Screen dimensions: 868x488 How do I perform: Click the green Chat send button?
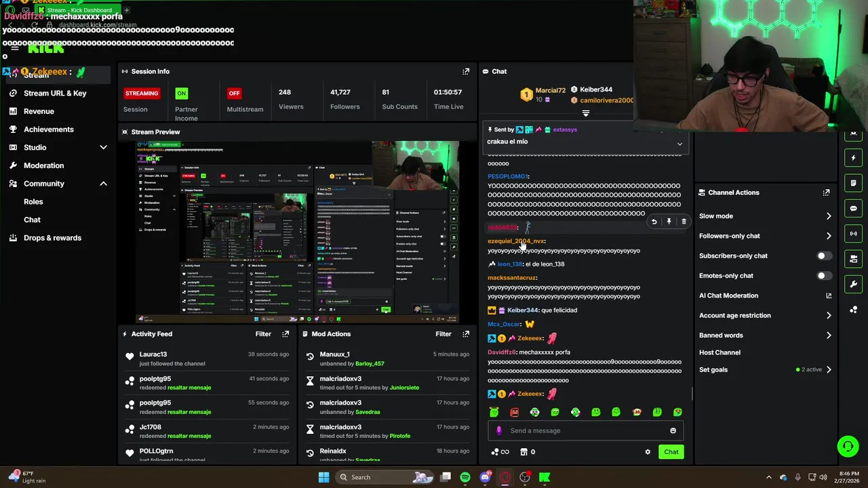point(671,452)
